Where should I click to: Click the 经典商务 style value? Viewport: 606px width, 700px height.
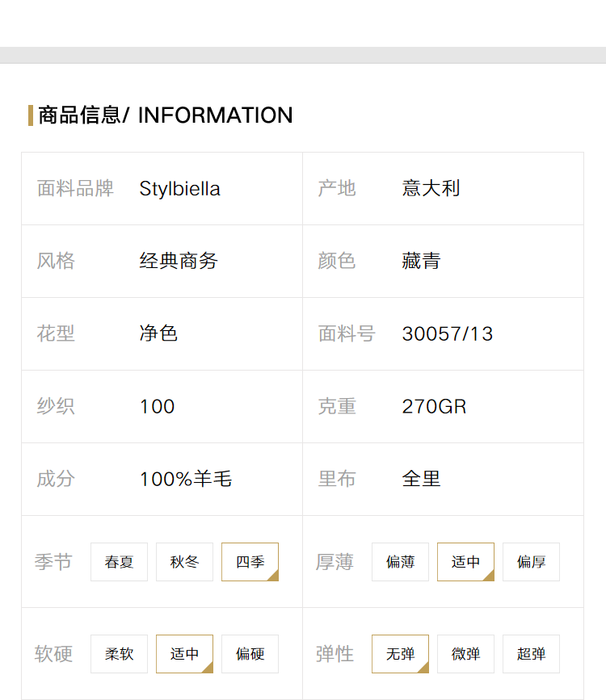tap(179, 261)
